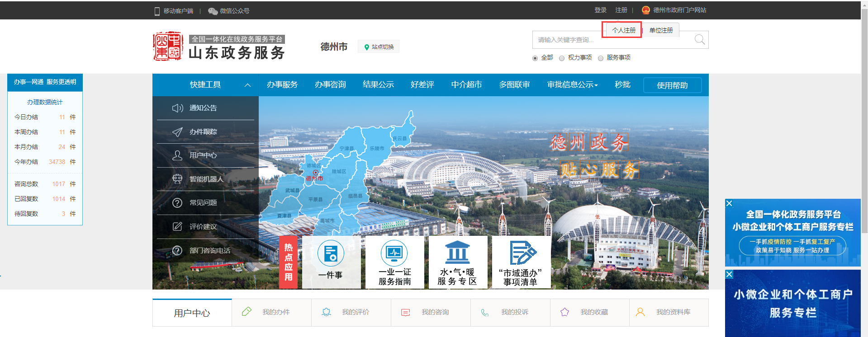The image size is (868, 337).
Task: Click the 使用帮助 button
Action: pos(672,85)
